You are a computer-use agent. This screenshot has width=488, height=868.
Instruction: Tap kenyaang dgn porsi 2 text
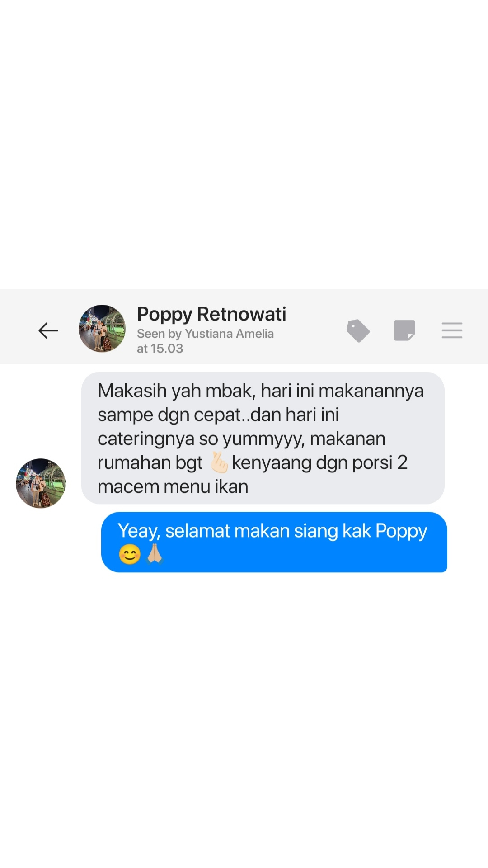click(320, 463)
